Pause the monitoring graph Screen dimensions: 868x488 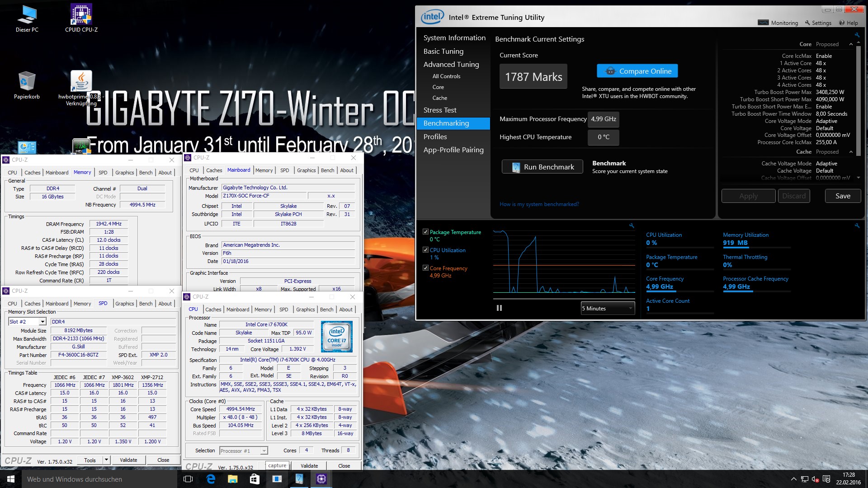click(499, 308)
